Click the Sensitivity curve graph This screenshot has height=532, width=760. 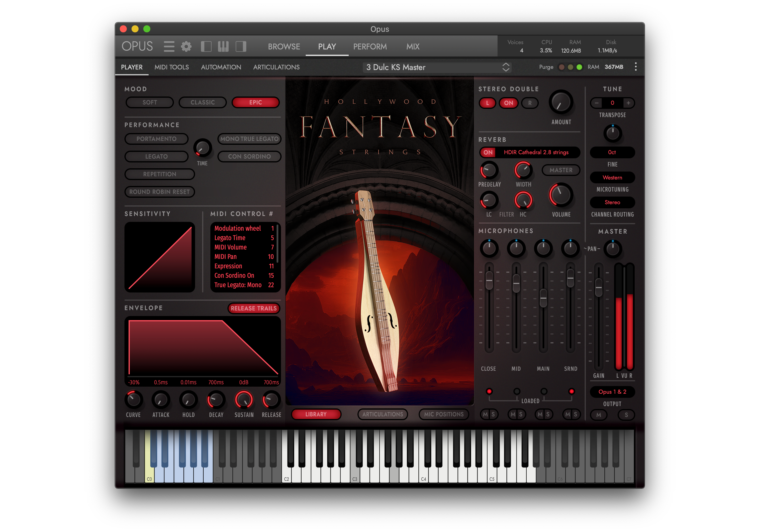159,257
